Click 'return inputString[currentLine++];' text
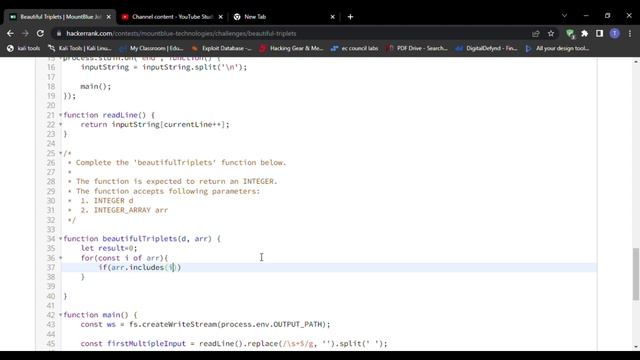This screenshot has width=640, height=360. point(155,124)
